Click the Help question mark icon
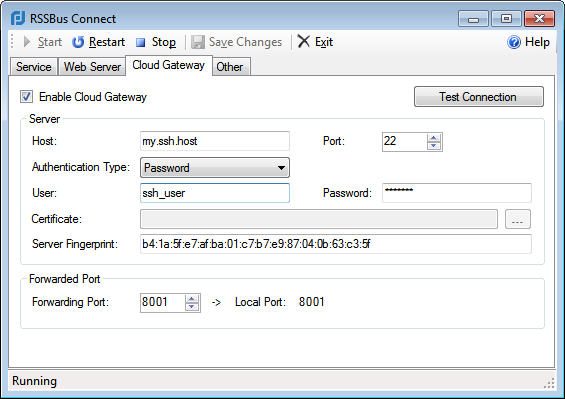Viewport: 565px width, 399px height. (x=514, y=42)
